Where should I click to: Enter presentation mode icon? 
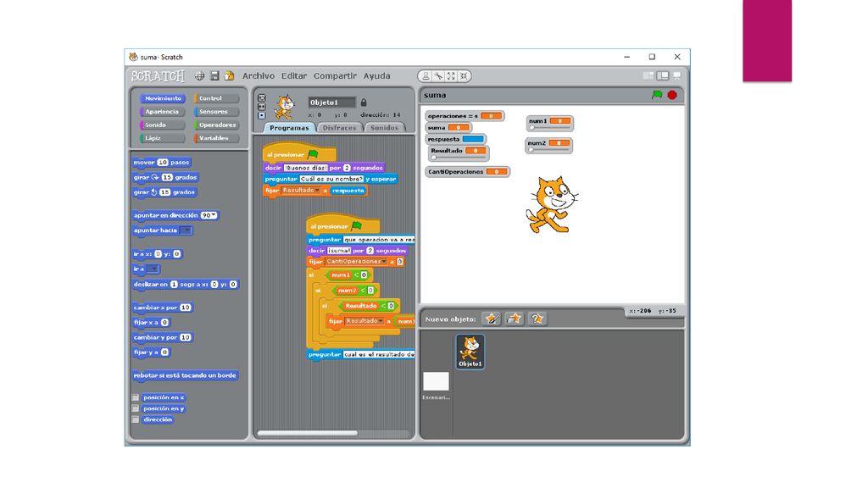[677, 75]
